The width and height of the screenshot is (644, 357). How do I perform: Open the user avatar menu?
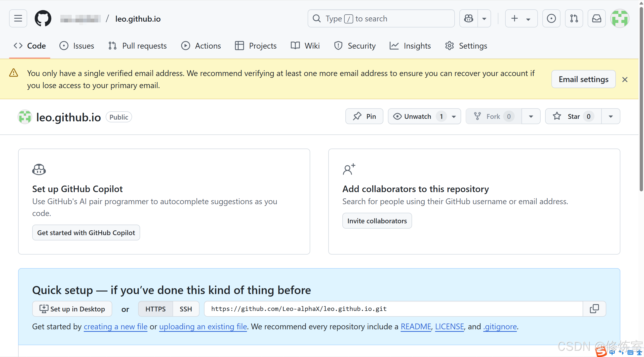pos(620,18)
